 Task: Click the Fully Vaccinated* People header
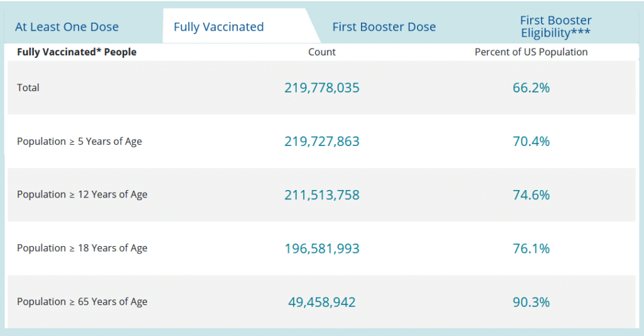click(77, 52)
